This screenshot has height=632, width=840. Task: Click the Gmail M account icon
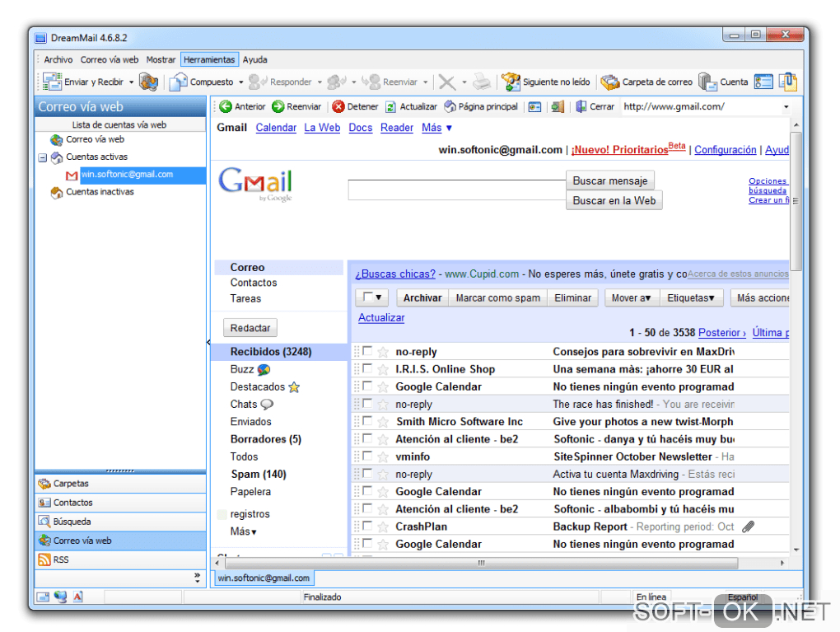click(72, 176)
